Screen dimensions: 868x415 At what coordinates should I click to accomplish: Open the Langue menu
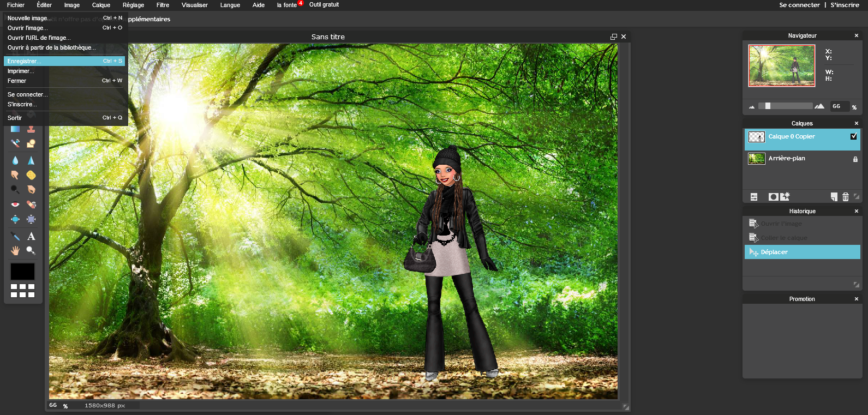(230, 5)
